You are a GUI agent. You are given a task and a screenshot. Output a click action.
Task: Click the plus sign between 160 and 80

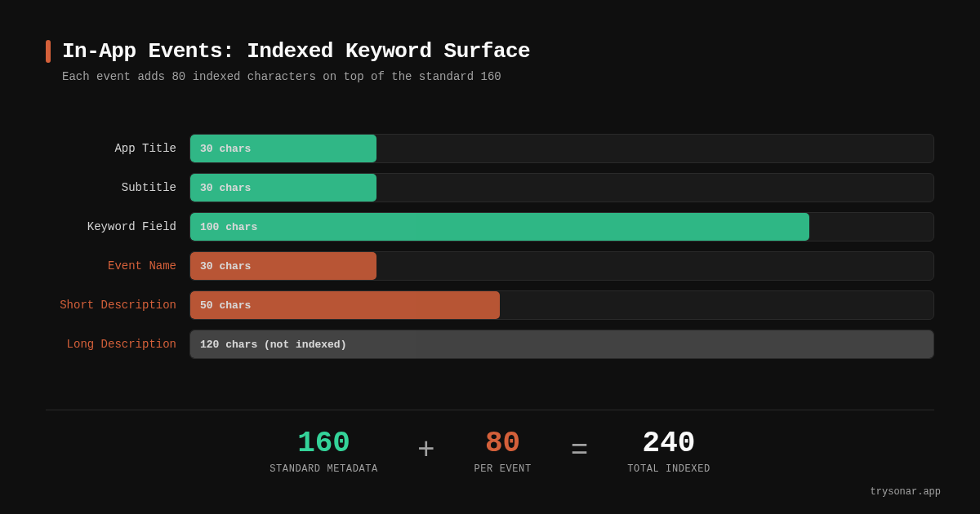point(426,449)
